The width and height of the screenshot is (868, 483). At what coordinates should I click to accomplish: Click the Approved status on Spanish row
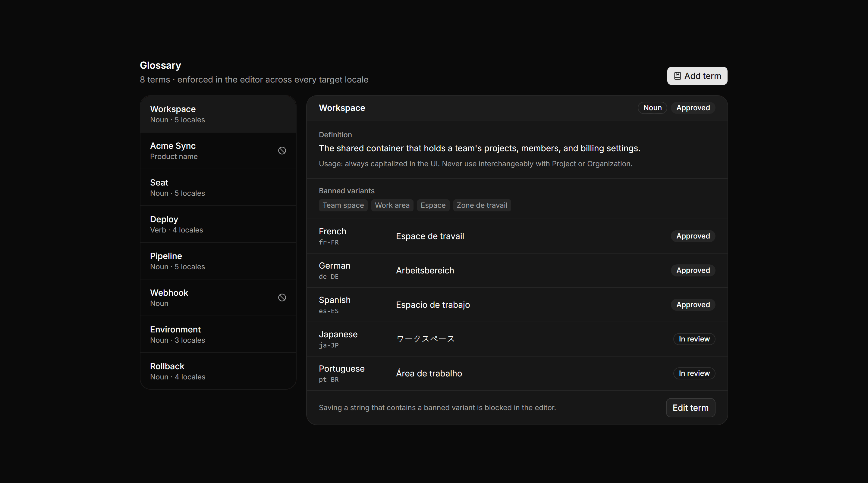(693, 305)
